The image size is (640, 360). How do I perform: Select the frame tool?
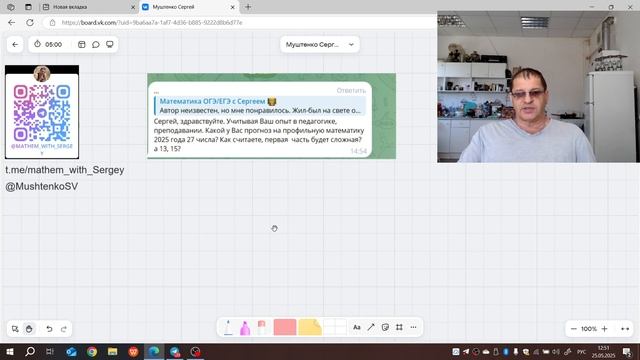399,327
